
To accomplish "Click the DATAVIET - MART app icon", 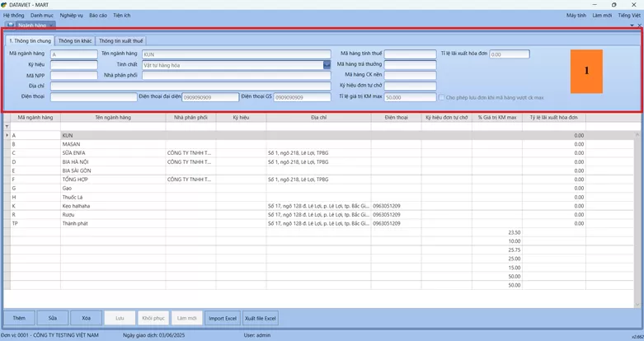I will coord(5,4).
